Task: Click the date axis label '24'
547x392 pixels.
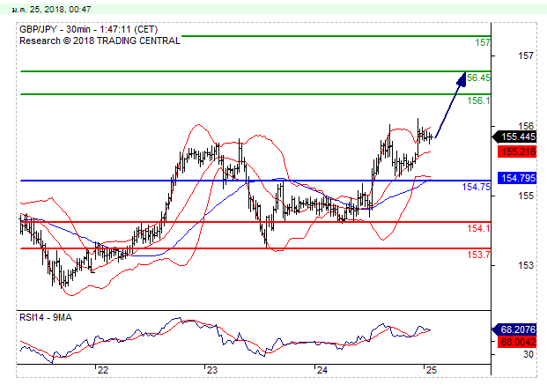Action: point(322,370)
